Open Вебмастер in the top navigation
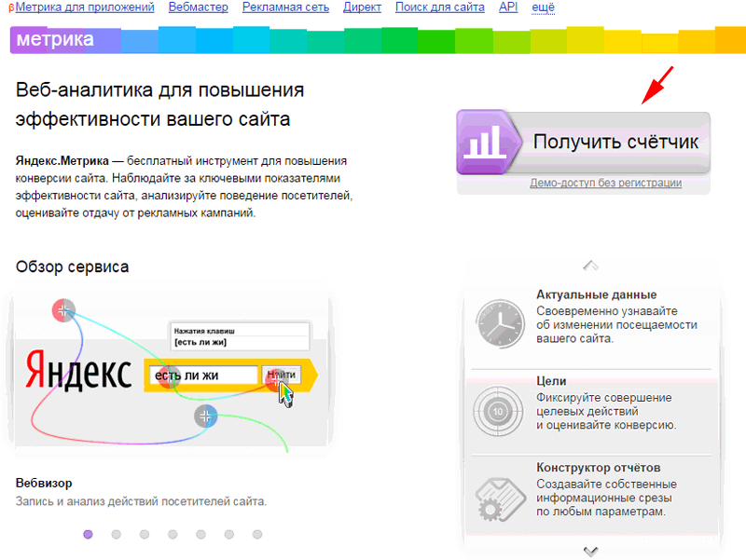The image size is (746, 560). point(198,7)
